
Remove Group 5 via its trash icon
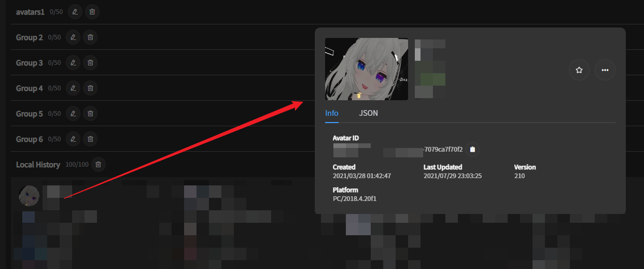point(90,113)
